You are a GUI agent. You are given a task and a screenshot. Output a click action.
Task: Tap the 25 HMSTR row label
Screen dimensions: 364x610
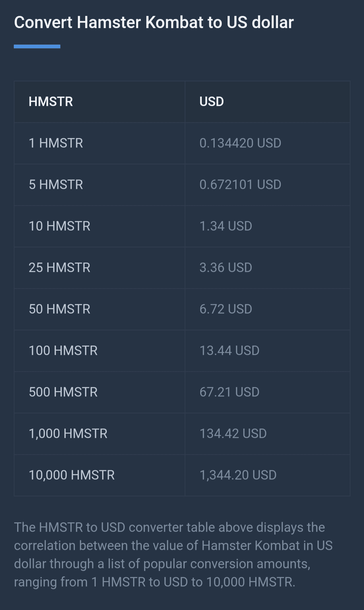click(60, 268)
